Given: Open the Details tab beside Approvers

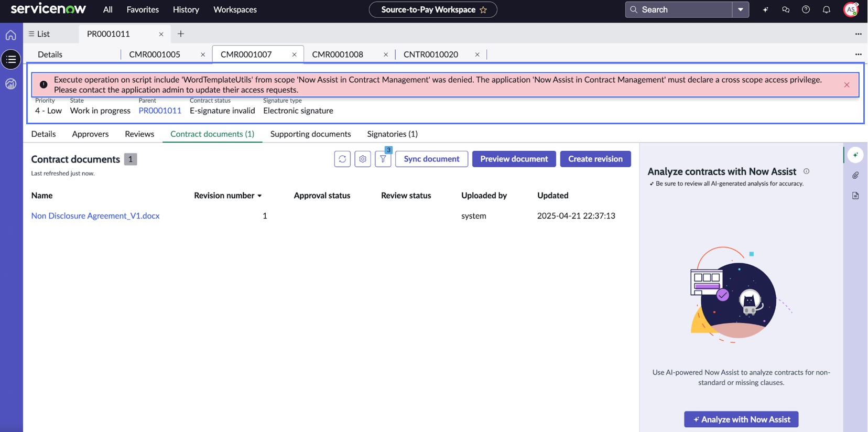Looking at the screenshot, I should coord(44,134).
